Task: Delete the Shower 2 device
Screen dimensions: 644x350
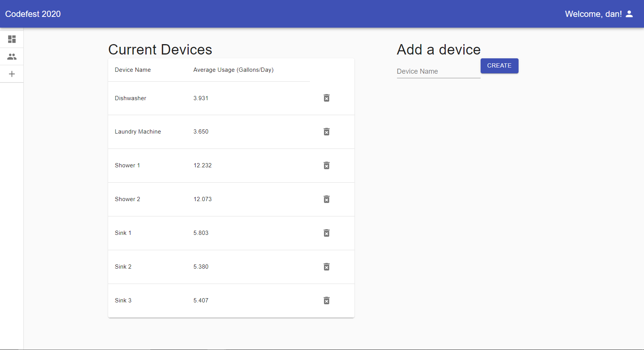Action: click(326, 199)
